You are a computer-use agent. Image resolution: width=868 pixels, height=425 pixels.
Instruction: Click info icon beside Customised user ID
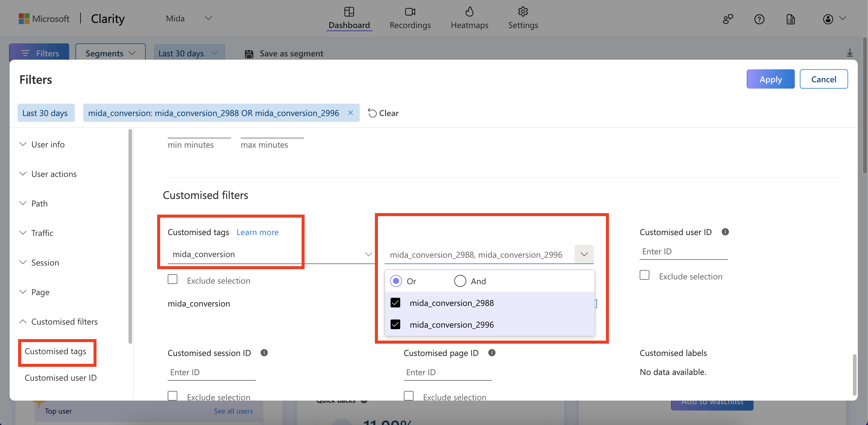coord(725,232)
